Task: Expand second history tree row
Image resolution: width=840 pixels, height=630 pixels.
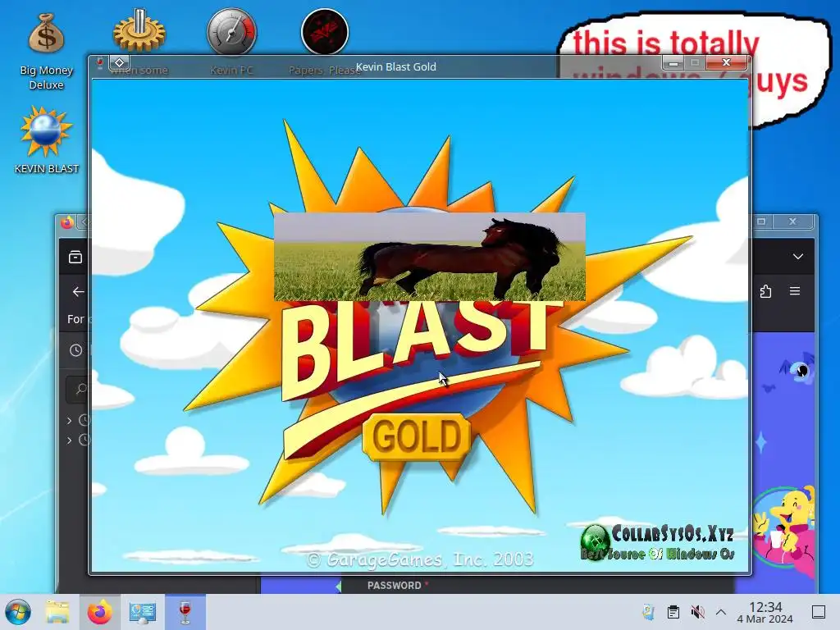Action: tap(69, 441)
